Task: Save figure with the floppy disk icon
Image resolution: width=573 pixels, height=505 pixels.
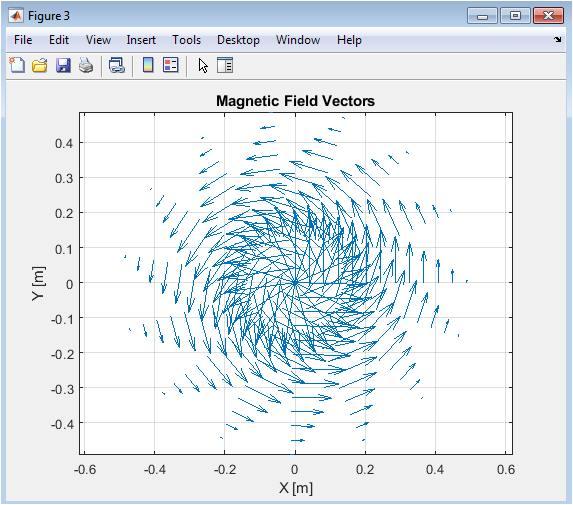Action: 63,65
